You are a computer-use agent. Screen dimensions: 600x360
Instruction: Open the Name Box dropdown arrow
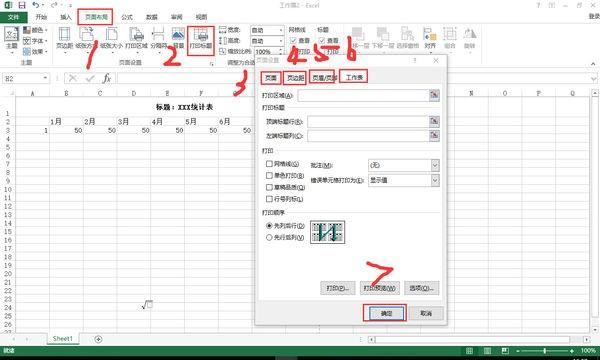click(x=46, y=78)
